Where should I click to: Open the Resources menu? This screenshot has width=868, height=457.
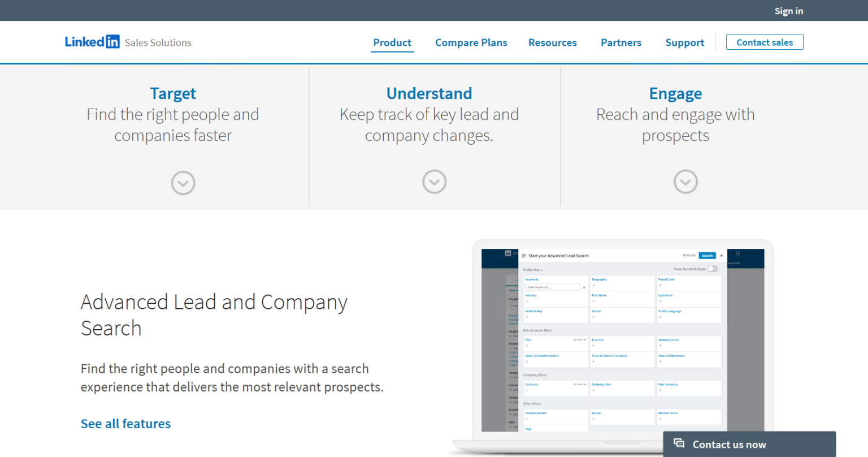(x=553, y=42)
